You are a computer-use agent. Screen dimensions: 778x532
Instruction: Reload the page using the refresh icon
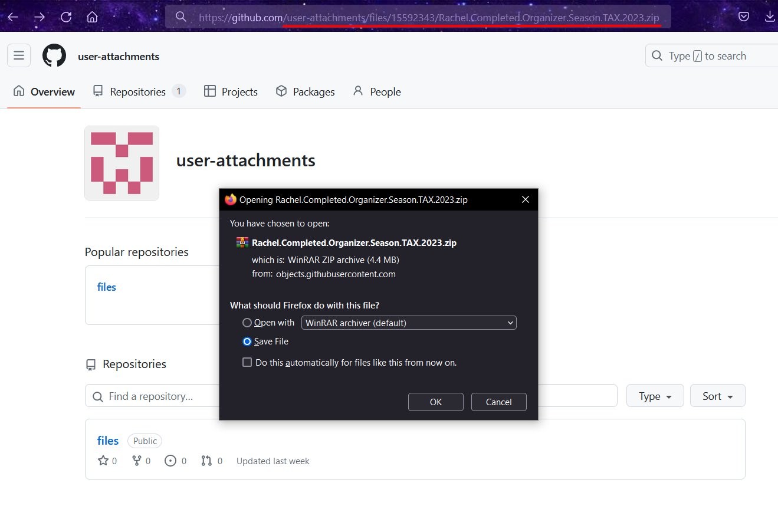pos(66,17)
